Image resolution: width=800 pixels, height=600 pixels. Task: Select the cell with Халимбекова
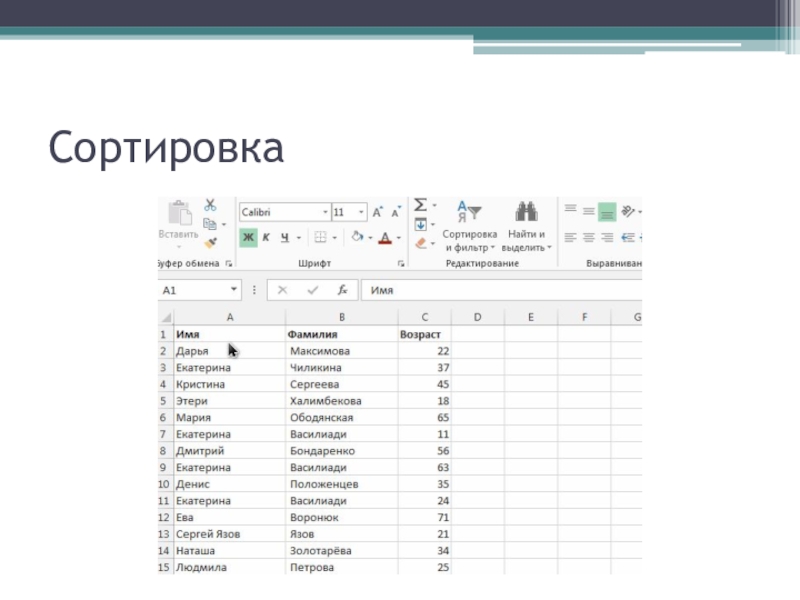click(342, 401)
